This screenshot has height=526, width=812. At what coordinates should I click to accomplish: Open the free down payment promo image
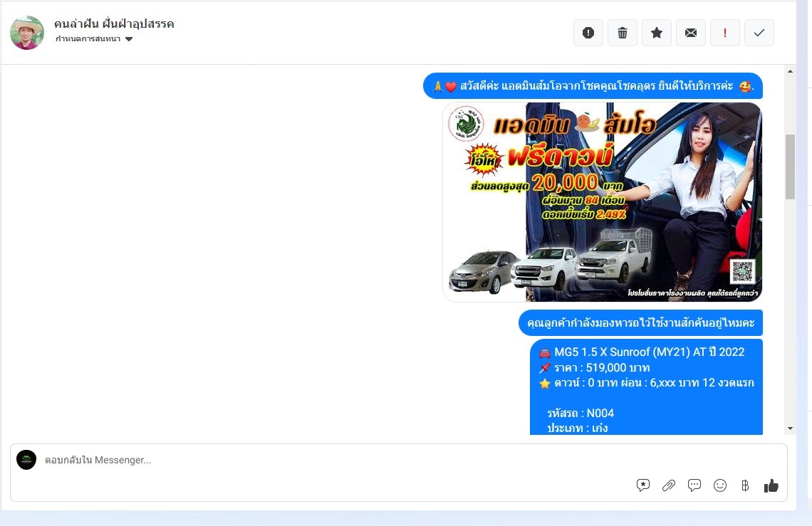pos(602,202)
